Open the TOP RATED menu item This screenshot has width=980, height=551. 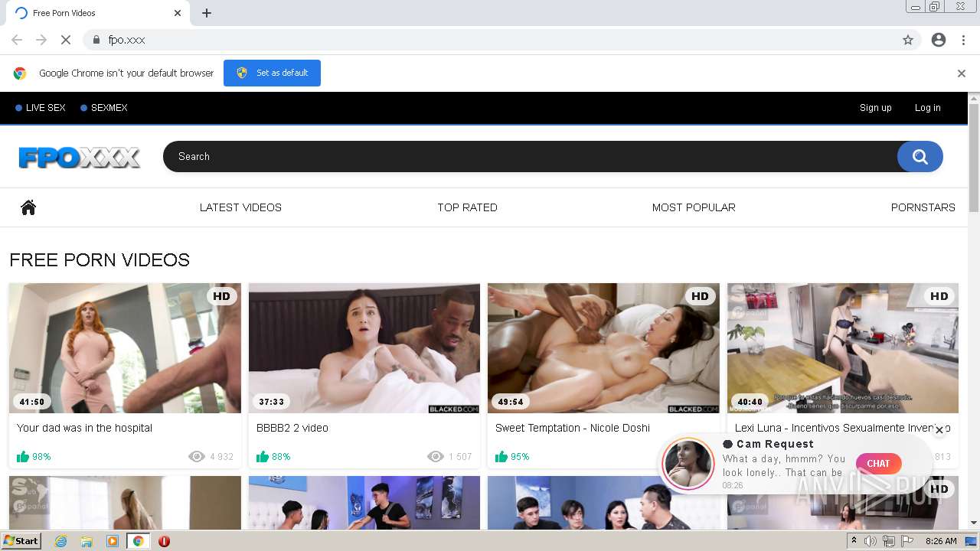point(467,207)
